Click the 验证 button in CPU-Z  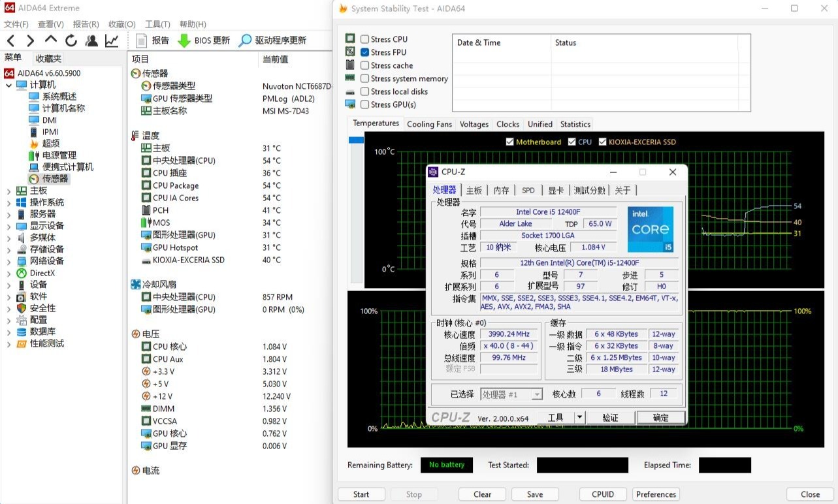pyautogui.click(x=610, y=418)
